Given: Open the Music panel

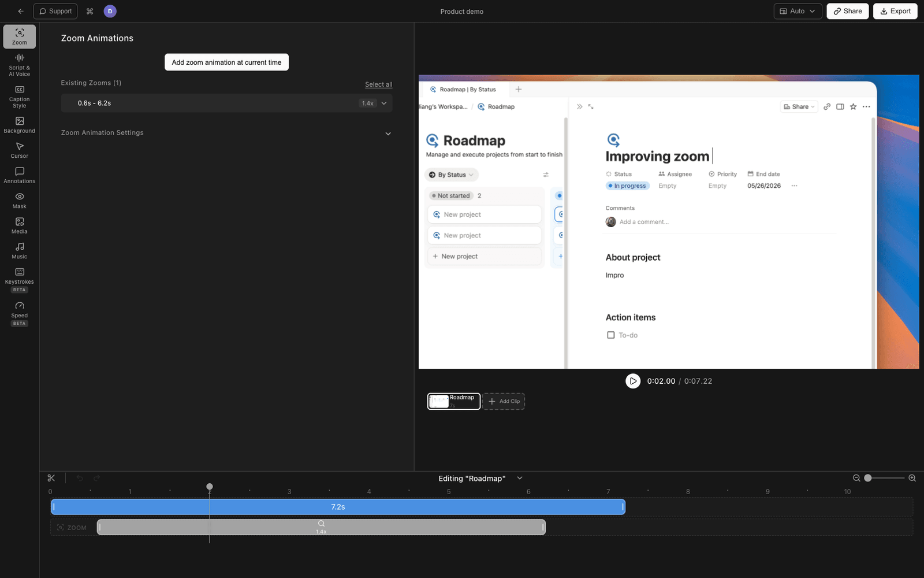Looking at the screenshot, I should pos(20,251).
